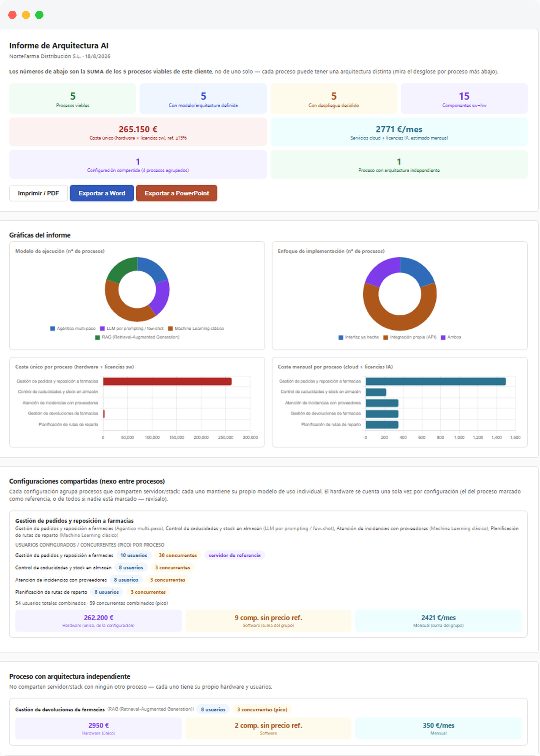Toggle the Integración propia (API) legend item
Screen dimensions: 540x756
pyautogui.click(x=410, y=337)
